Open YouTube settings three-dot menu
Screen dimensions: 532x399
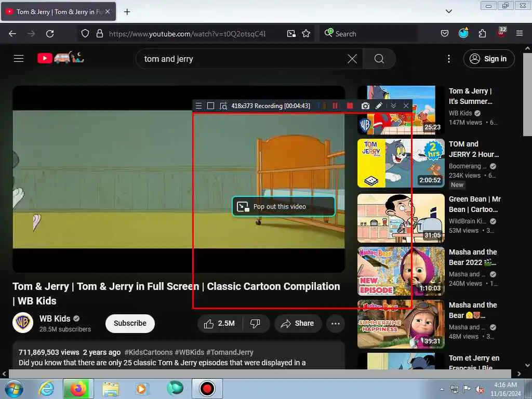[x=448, y=59]
